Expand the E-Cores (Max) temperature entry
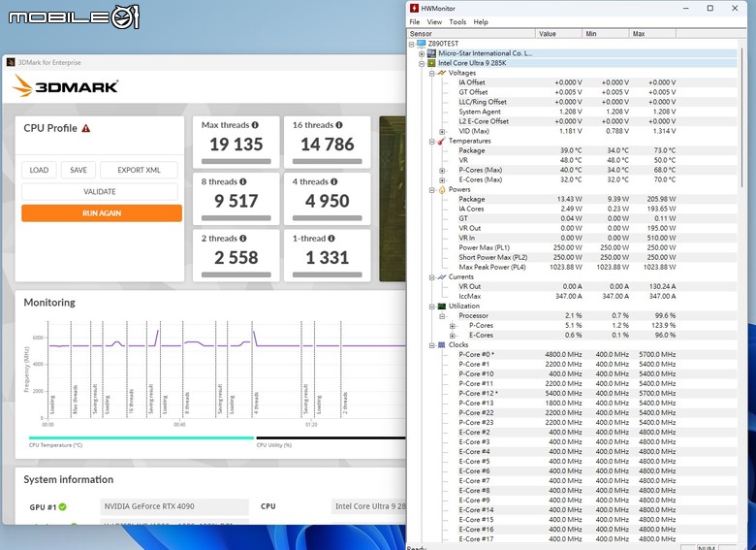 [x=442, y=180]
